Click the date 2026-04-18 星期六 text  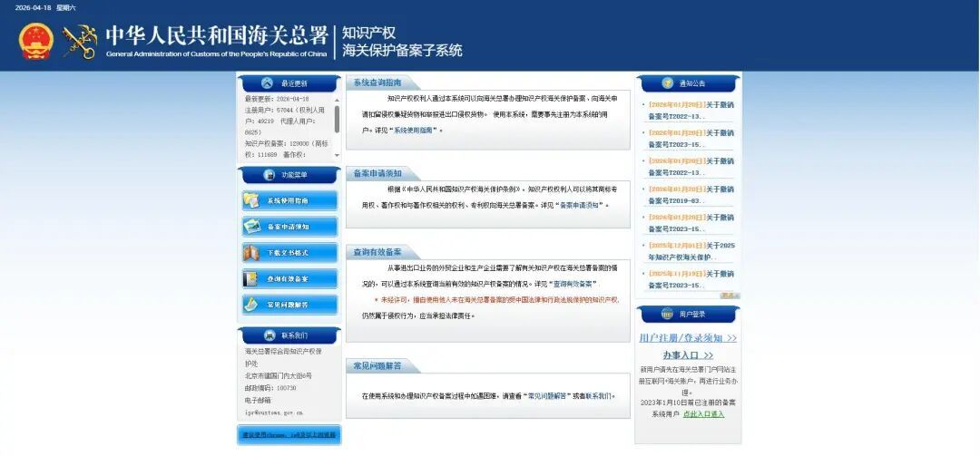point(45,7)
